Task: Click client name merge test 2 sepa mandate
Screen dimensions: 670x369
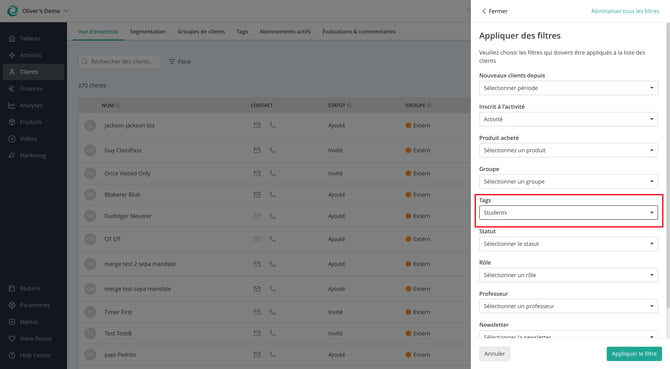Action: pyautogui.click(x=140, y=264)
